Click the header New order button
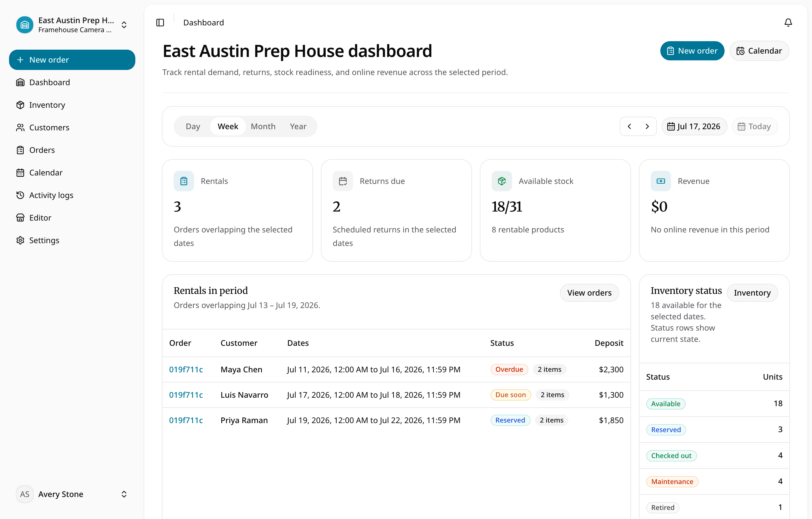The width and height of the screenshot is (812, 519). pyautogui.click(x=692, y=51)
